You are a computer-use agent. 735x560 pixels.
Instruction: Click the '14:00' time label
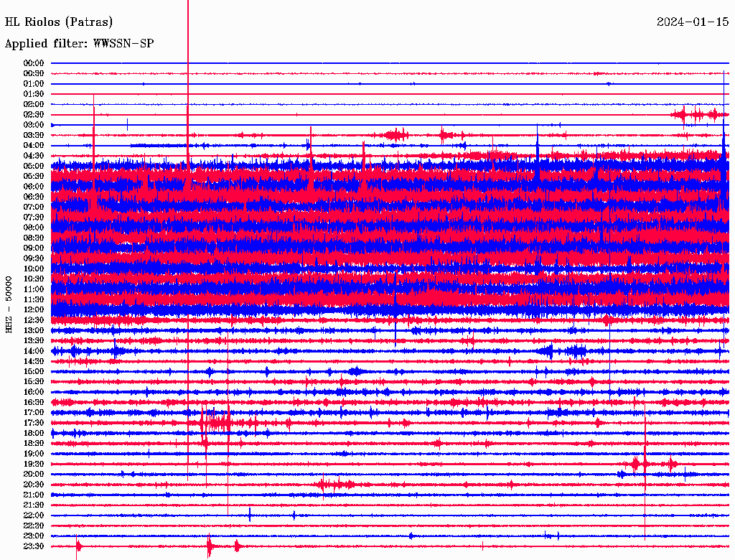tap(34, 351)
